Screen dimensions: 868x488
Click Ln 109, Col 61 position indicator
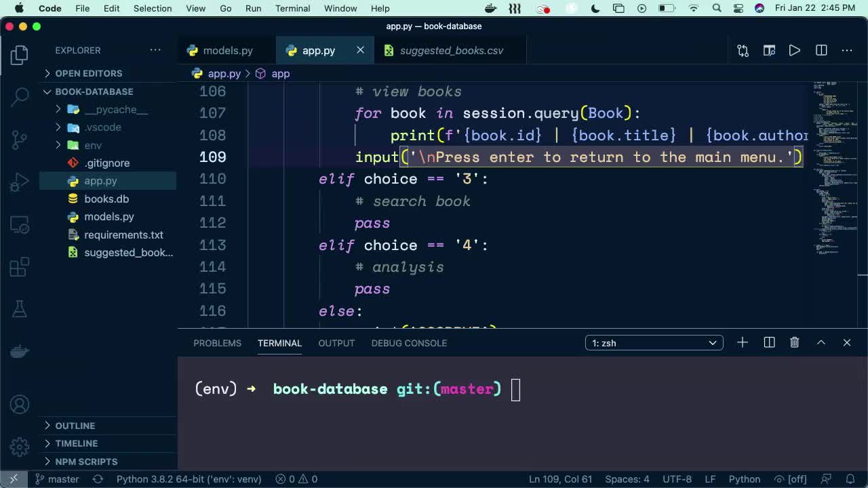560,479
